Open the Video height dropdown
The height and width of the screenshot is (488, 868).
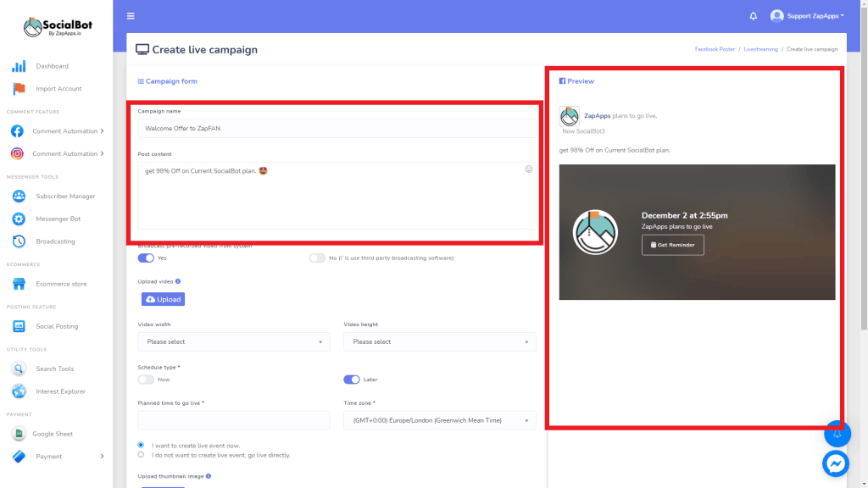440,342
